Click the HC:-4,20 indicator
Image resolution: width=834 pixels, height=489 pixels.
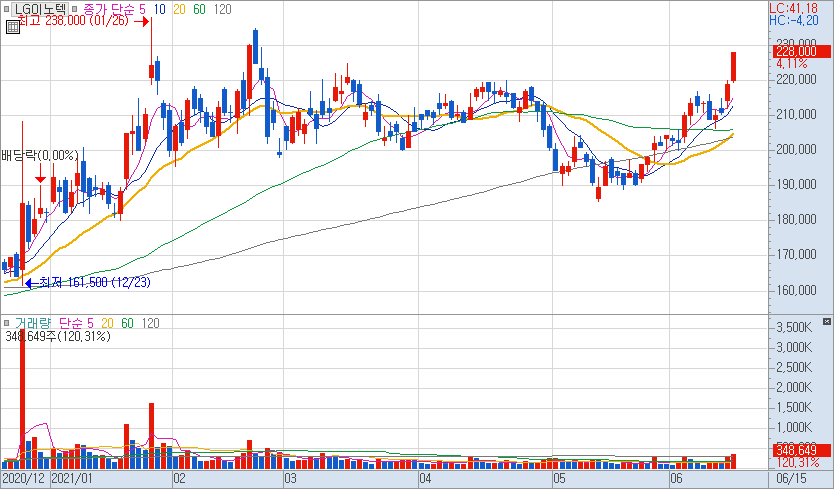point(794,20)
